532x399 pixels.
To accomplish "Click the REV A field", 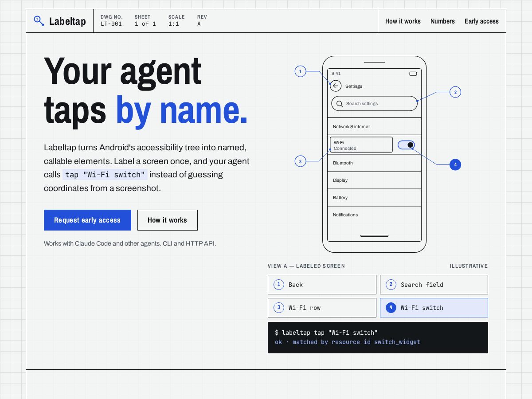I will coord(202,20).
